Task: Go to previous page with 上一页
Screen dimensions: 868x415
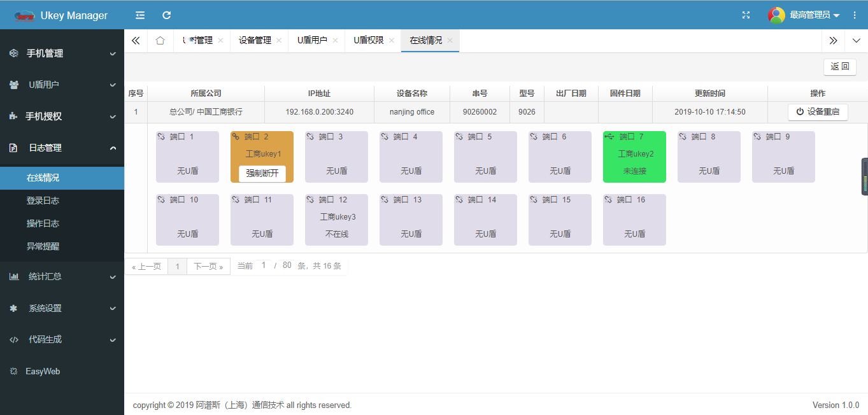Action: tap(146, 266)
